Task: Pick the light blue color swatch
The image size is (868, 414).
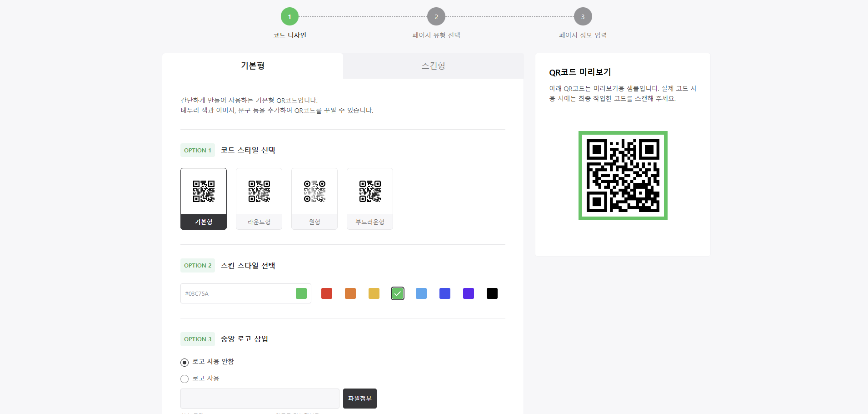Action: [421, 293]
